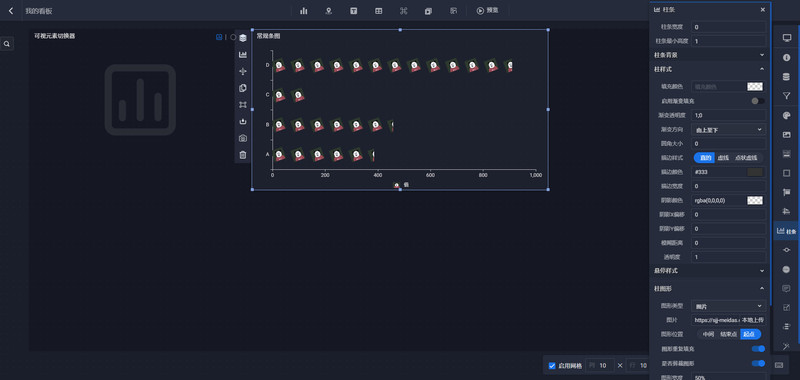The image size is (800, 380).
Task: Open the monitor icon in right sidebar
Action: click(786, 38)
